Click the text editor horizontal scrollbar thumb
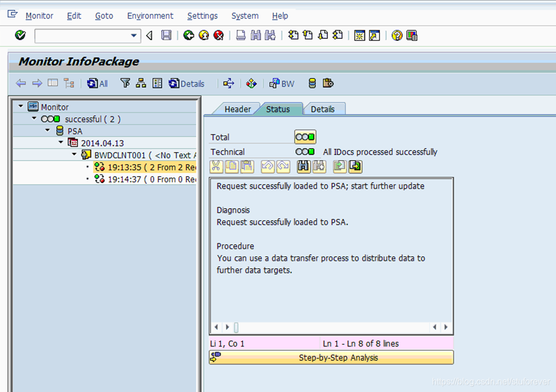 (236, 327)
